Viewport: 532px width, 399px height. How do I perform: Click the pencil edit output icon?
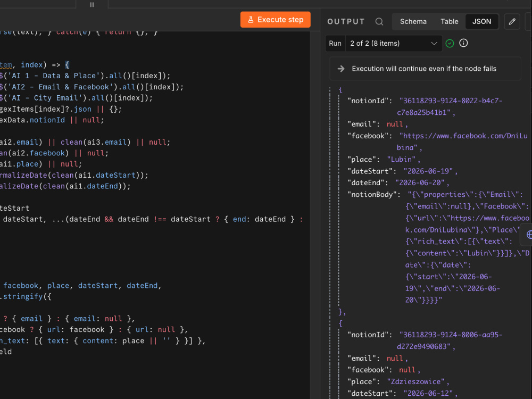(x=512, y=22)
